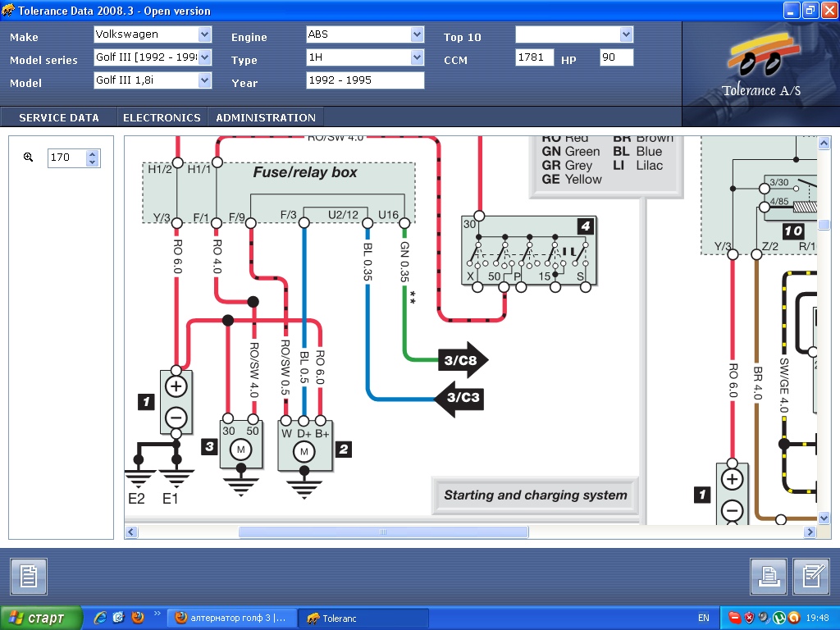Viewport: 840px width, 630px height.
Task: Open the Top 10 dropdown
Action: pos(627,34)
